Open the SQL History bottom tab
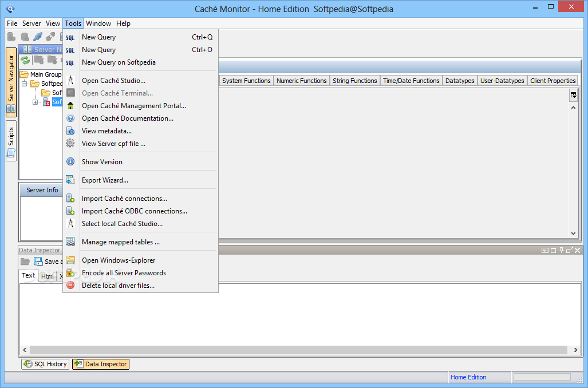Screen dimensions: 588x388 point(45,364)
